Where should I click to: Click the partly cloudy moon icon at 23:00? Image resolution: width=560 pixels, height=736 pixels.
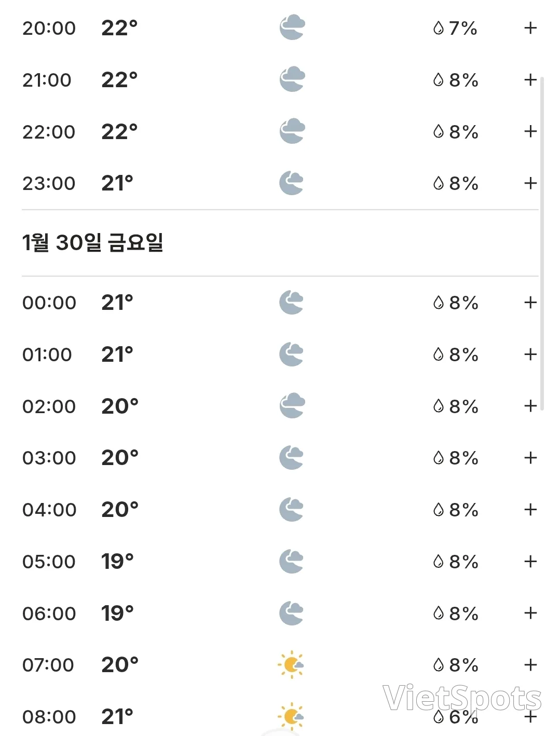pos(292,183)
